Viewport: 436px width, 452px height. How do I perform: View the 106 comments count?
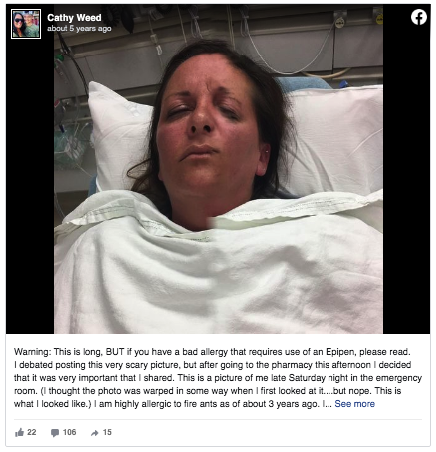click(69, 432)
